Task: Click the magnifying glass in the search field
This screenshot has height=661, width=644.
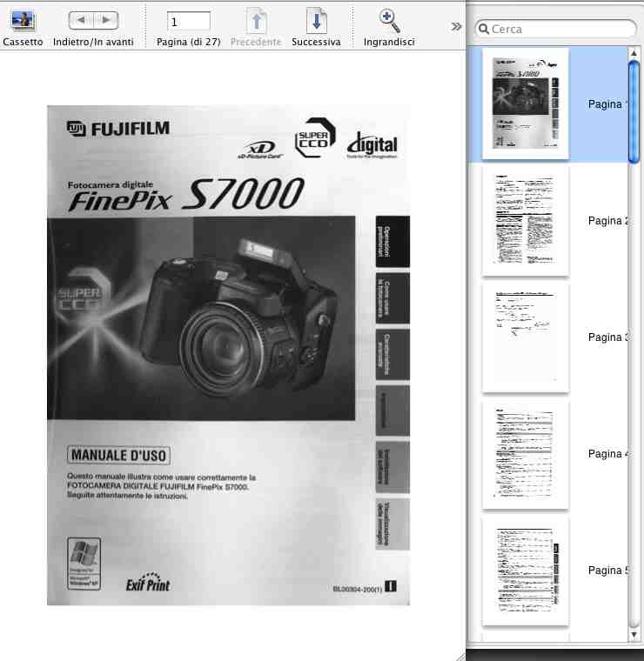Action: pos(483,30)
